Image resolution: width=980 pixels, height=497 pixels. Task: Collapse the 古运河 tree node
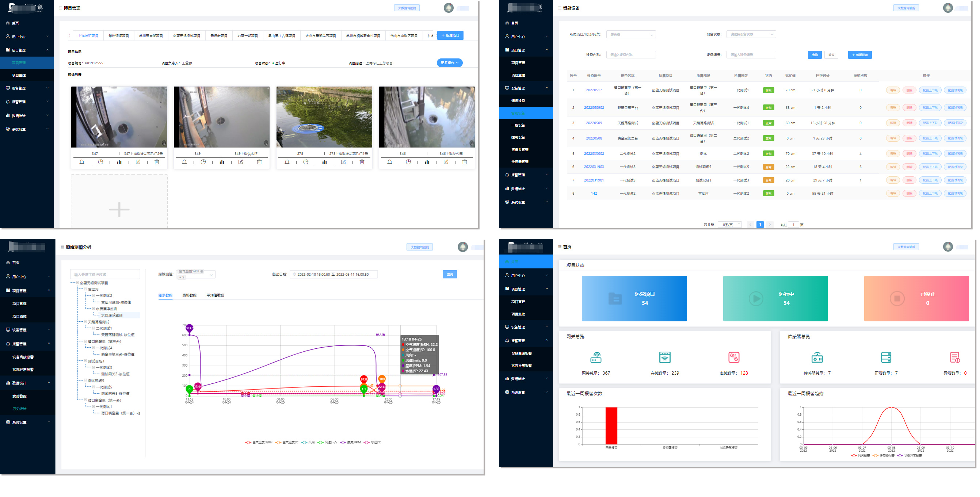click(x=85, y=289)
